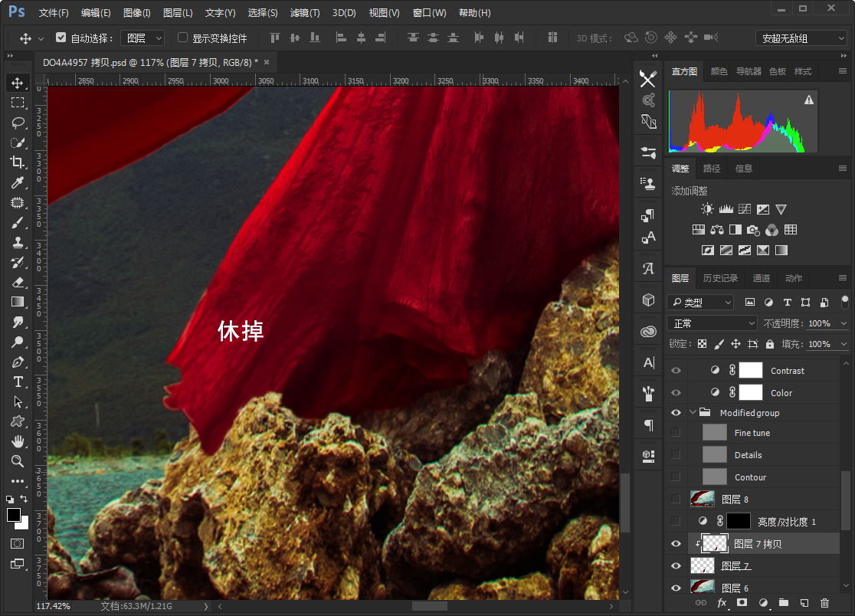Screen dimensions: 855x616
Task: Select the Eraser tool
Action: (x=18, y=283)
